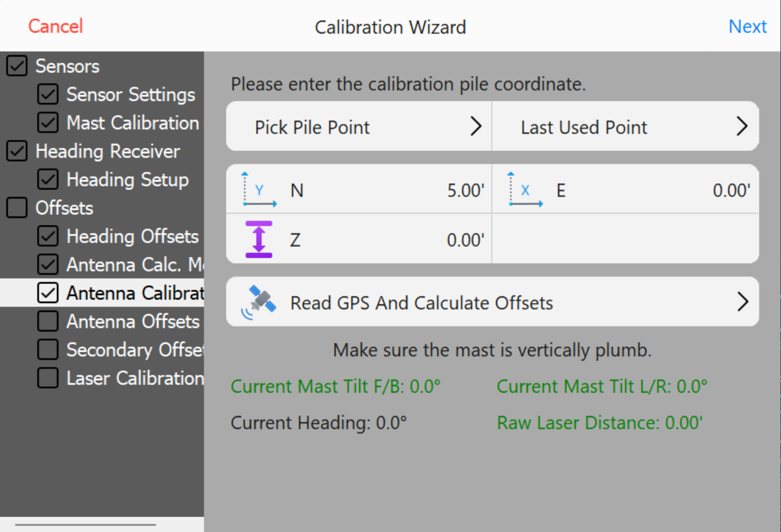Image resolution: width=781 pixels, height=532 pixels.
Task: Toggle the Sensors checkbox
Action: point(17,66)
